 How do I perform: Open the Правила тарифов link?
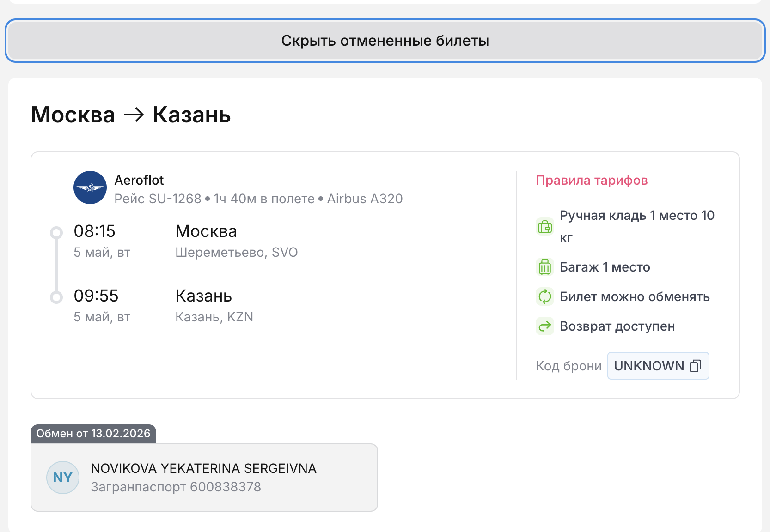[592, 180]
